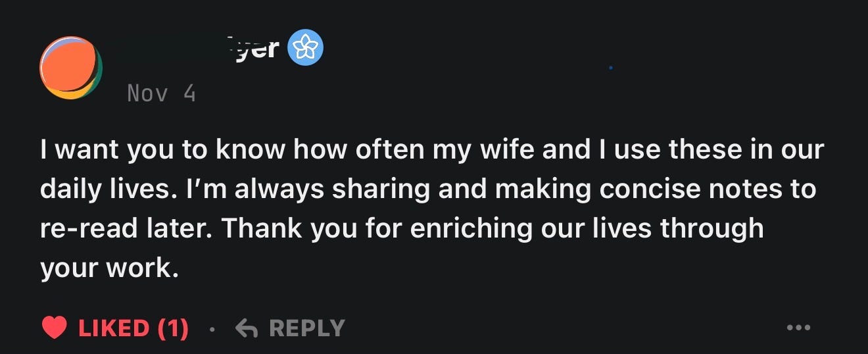Click the dot separator between Liked and Reply
Viewport: 868px width, 354px height.
click(x=212, y=328)
